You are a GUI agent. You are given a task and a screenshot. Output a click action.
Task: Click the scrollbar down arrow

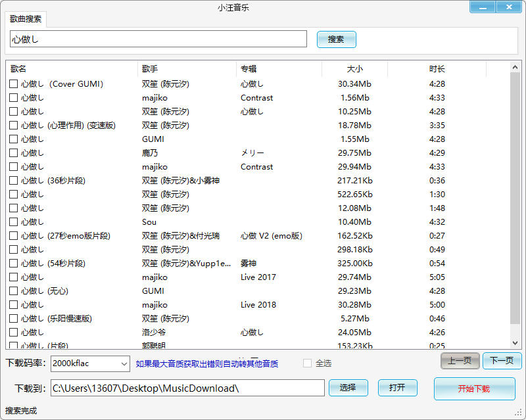click(x=515, y=343)
